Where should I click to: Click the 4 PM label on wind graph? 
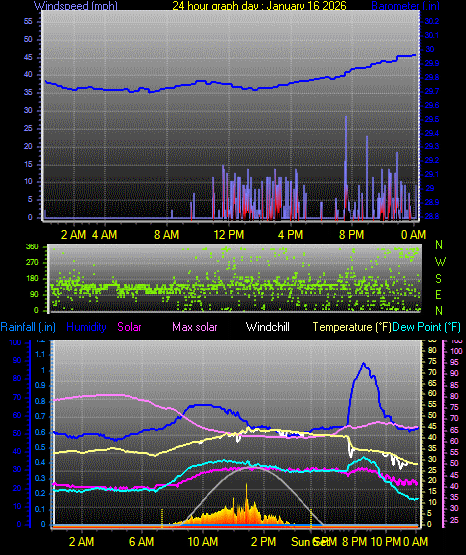290,235
